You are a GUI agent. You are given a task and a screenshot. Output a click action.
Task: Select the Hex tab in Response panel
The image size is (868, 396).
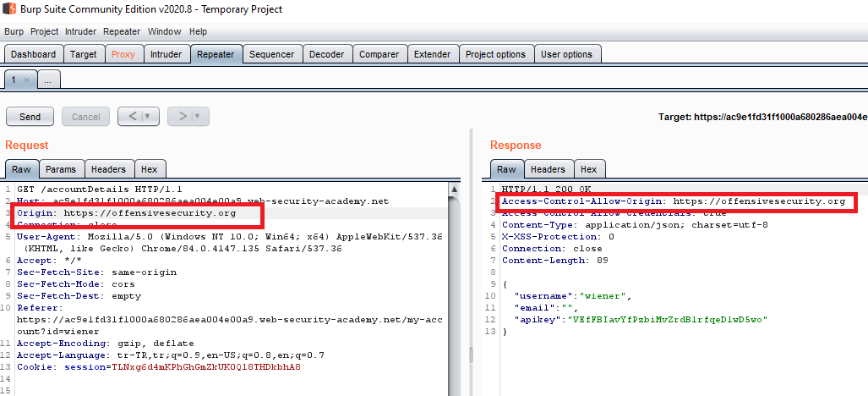588,169
